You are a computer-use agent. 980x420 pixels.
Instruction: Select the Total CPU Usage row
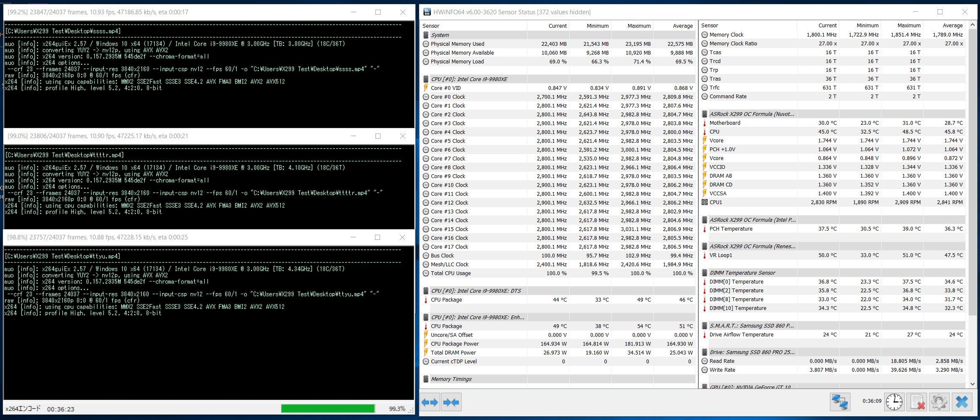point(558,273)
